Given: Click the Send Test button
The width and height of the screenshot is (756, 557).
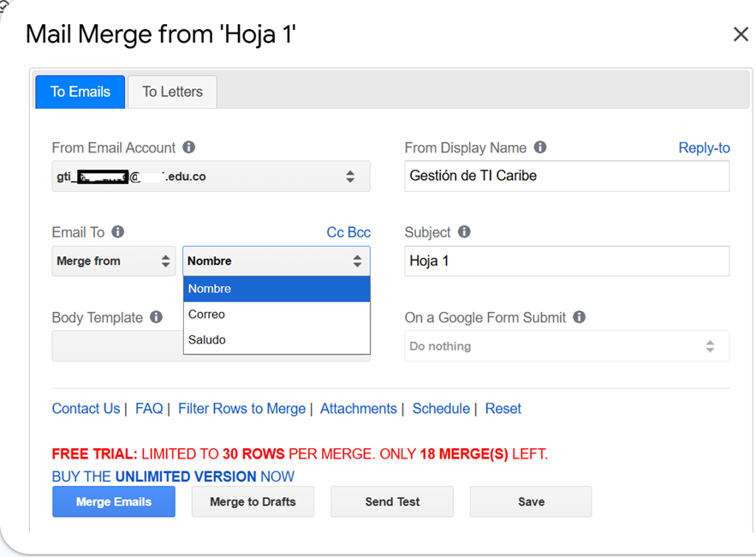Looking at the screenshot, I should [392, 502].
